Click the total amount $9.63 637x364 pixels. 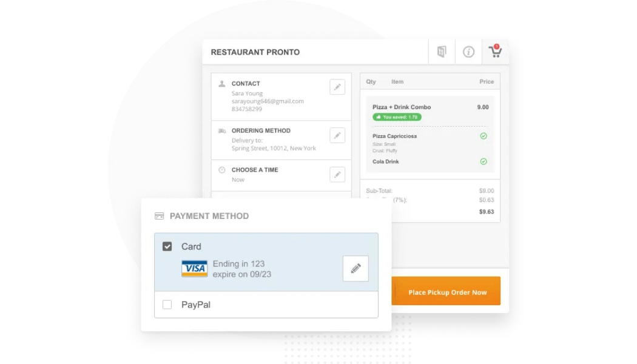click(x=487, y=212)
